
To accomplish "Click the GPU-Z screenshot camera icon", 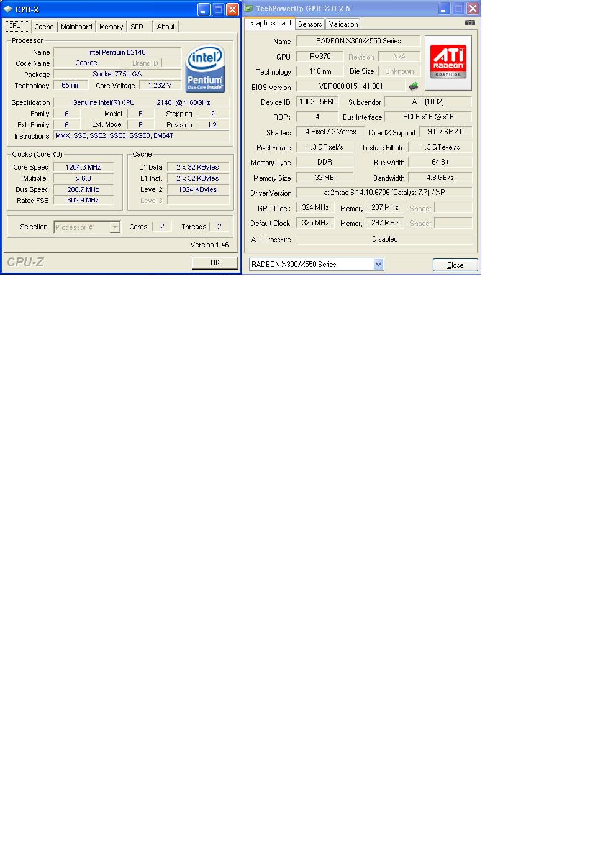I will pyautogui.click(x=469, y=23).
